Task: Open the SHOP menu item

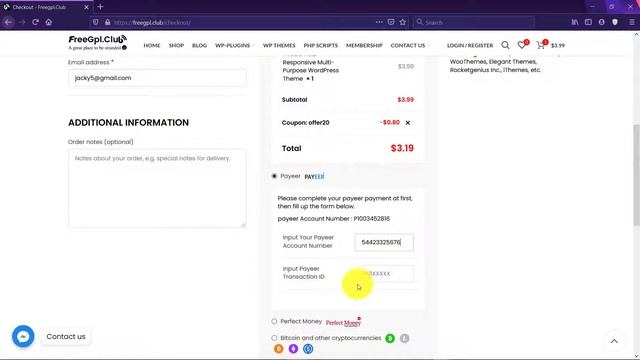Action: click(x=176, y=45)
